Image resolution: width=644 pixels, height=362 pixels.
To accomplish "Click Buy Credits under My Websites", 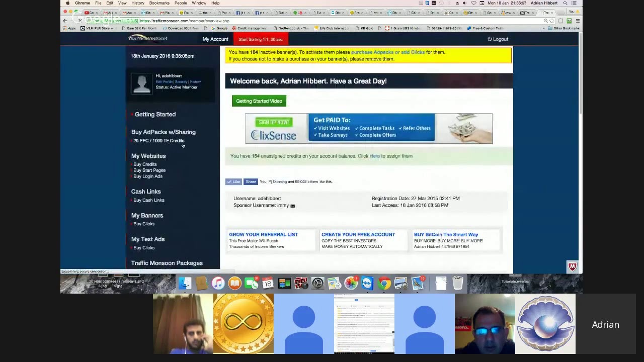I will (145, 164).
